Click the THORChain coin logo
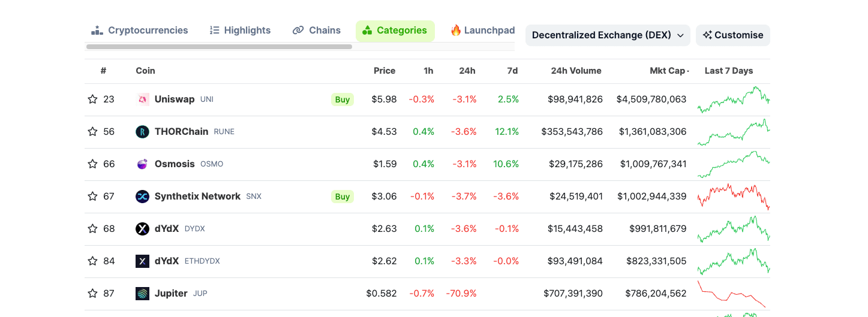Screen dimensions: 868x317 (x=142, y=132)
